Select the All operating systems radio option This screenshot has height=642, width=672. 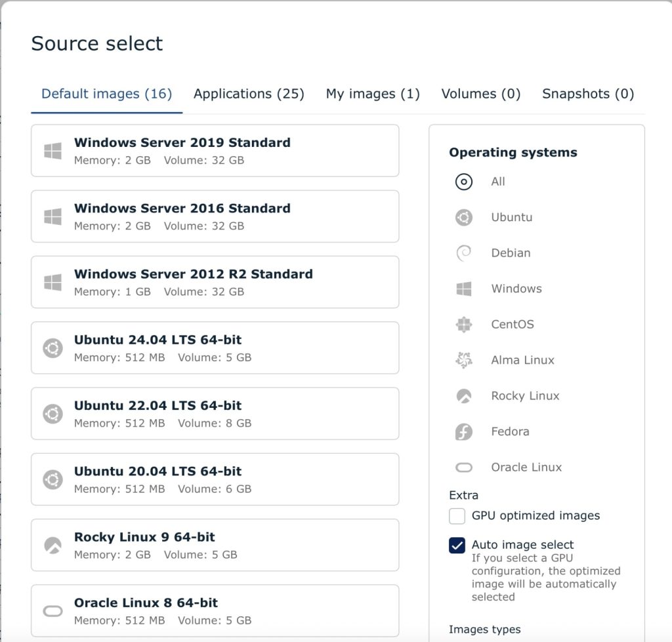click(x=464, y=182)
